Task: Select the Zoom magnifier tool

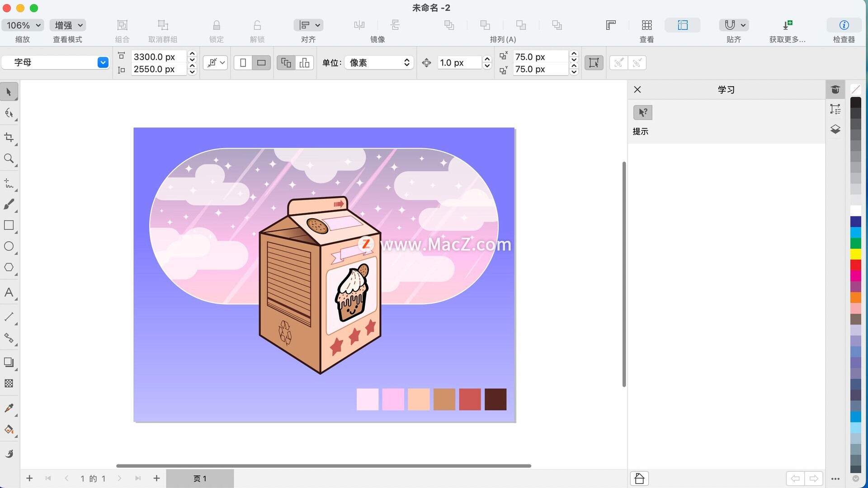Action: pos(9,159)
